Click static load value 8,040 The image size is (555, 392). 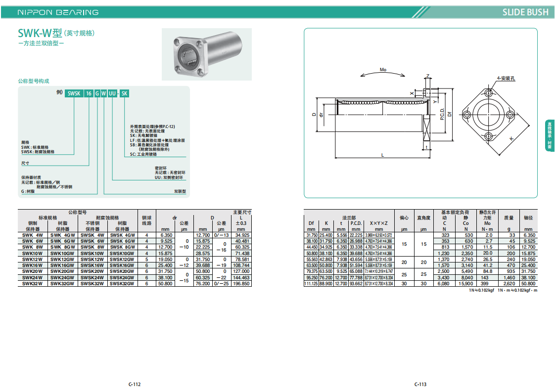coord(467,278)
